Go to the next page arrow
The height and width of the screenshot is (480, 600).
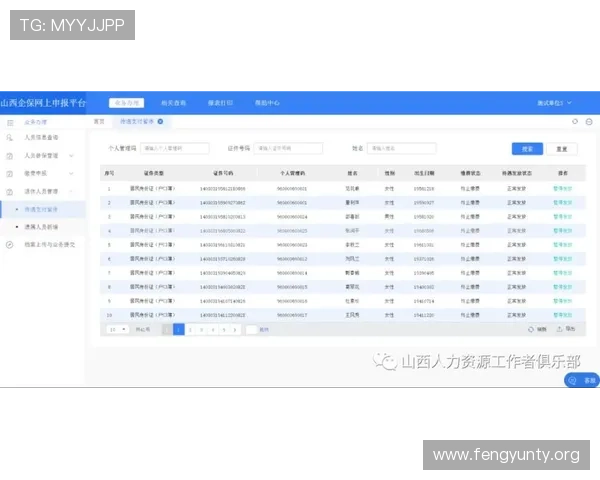pyautogui.click(x=235, y=330)
